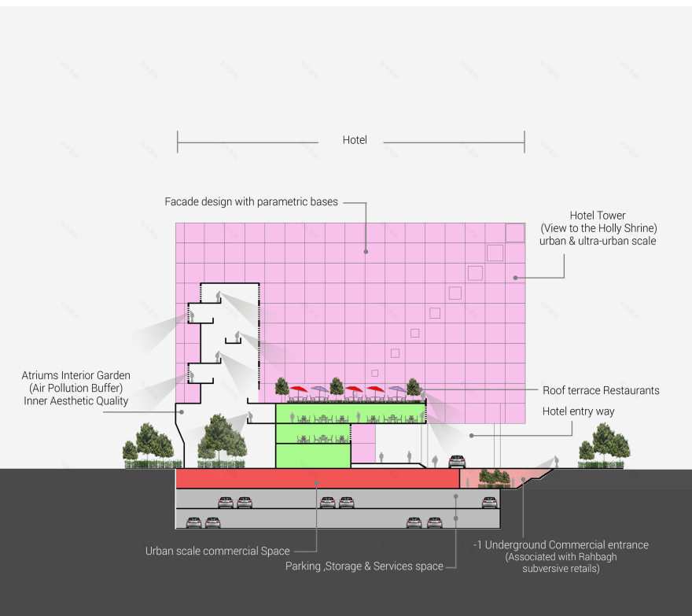Screen dimensions: 692x616
Task: Click the "Hotel" dimension label at the top
Action: tap(355, 140)
